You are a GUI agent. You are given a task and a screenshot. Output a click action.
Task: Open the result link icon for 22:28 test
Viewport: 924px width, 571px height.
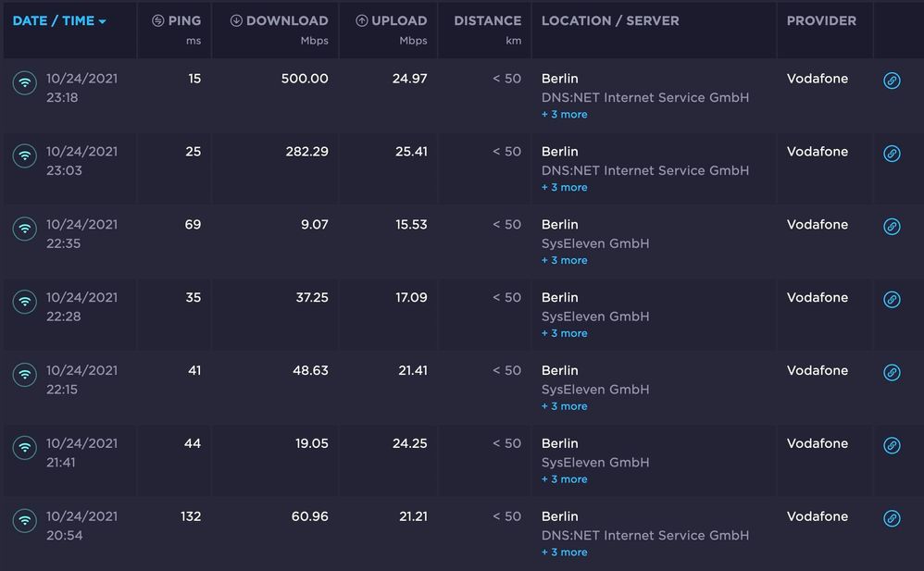pyautogui.click(x=892, y=300)
